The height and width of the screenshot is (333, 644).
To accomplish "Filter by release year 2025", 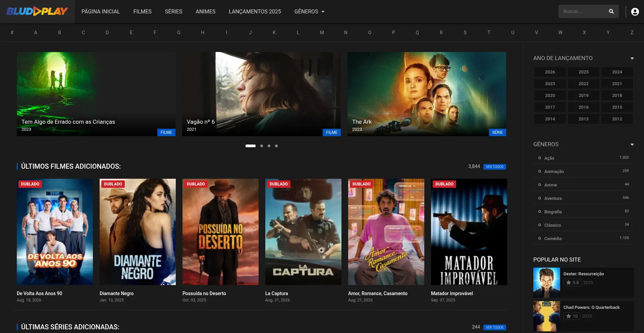I will (584, 72).
